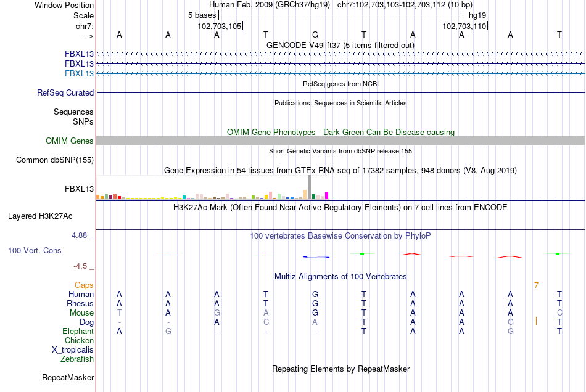Click the H3K27Ac Mark ENCODE title

coord(340,208)
